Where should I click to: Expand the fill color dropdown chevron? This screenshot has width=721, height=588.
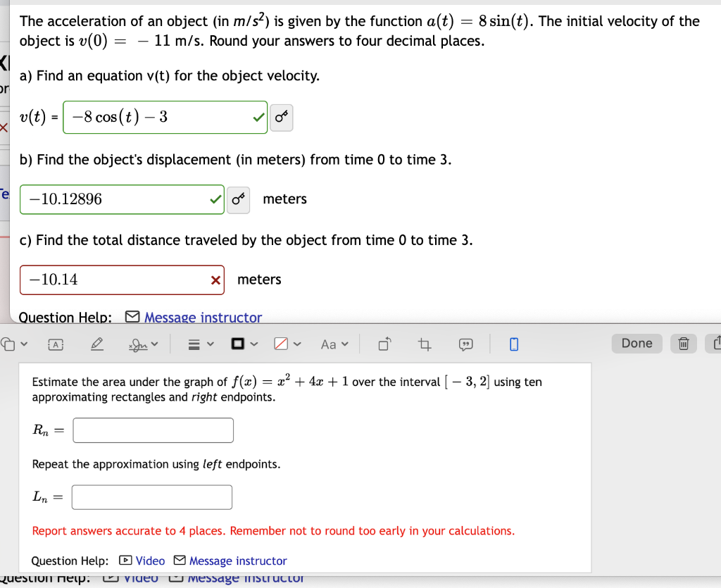click(297, 344)
